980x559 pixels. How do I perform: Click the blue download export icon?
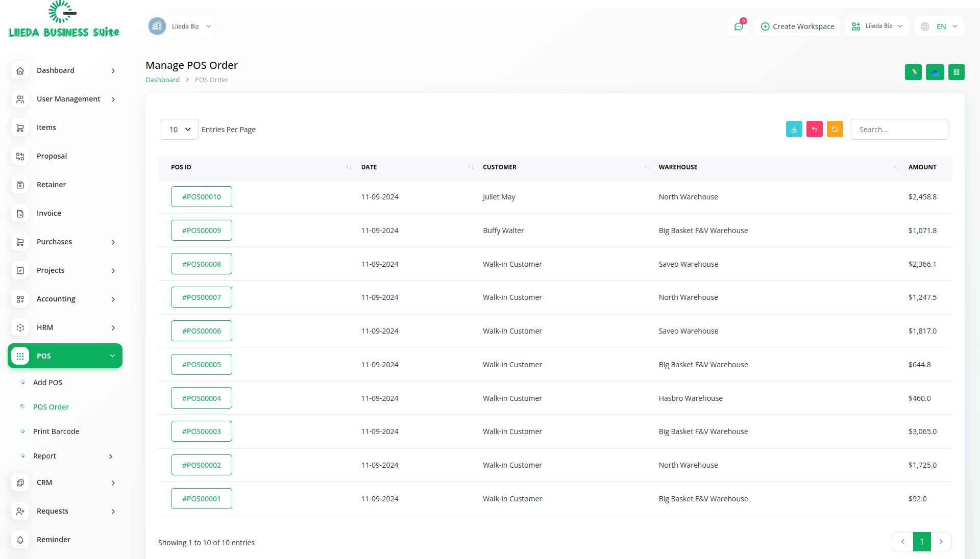[794, 130]
